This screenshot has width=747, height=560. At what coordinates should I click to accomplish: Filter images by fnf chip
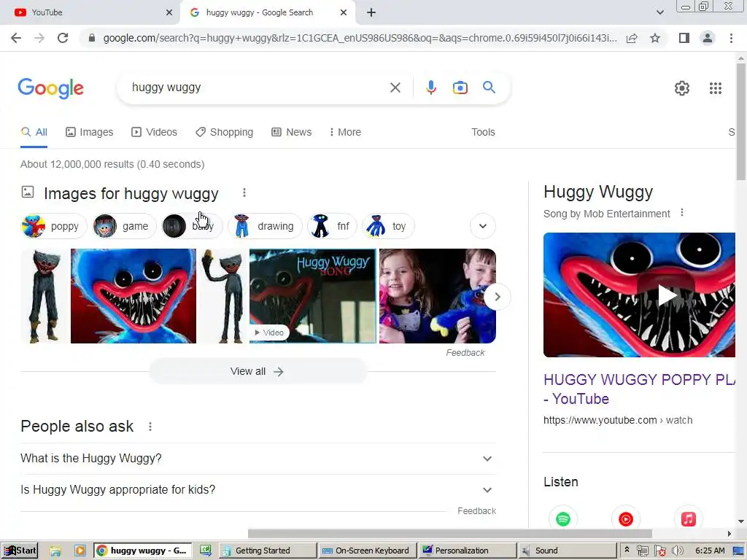[x=332, y=226]
